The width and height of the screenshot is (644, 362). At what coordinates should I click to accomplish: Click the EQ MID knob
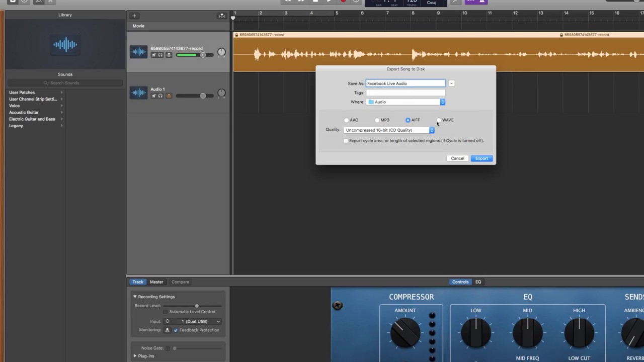[x=527, y=333]
